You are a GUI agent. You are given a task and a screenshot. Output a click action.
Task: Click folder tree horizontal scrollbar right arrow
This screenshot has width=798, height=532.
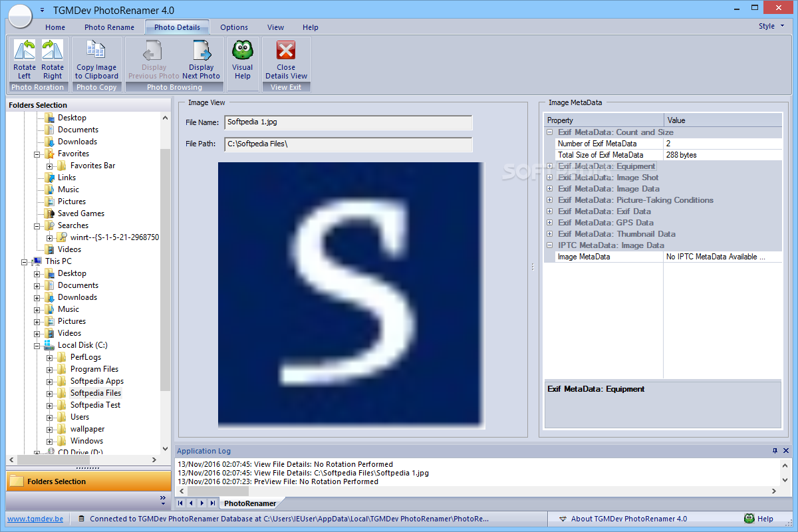tap(154, 460)
